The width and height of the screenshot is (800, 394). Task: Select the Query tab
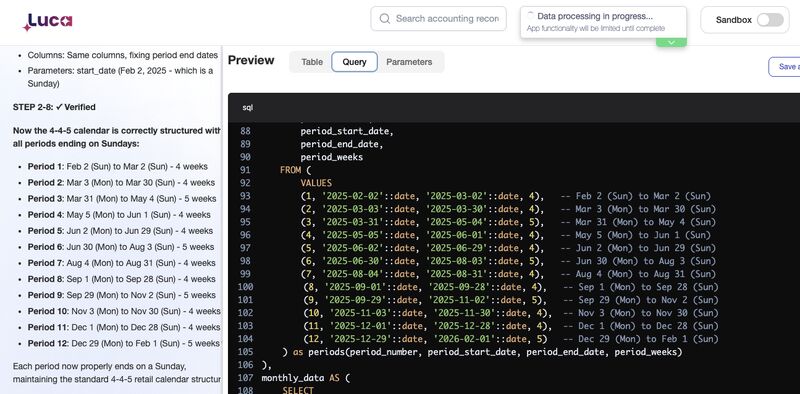point(355,62)
